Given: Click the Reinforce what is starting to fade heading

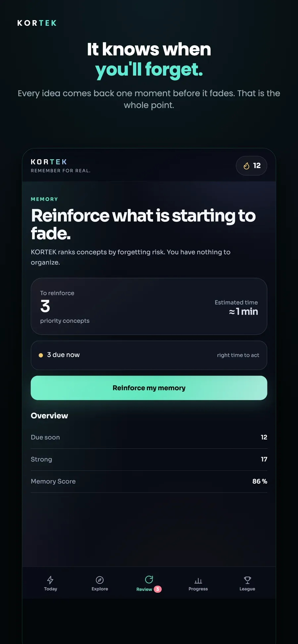Looking at the screenshot, I should (143, 225).
